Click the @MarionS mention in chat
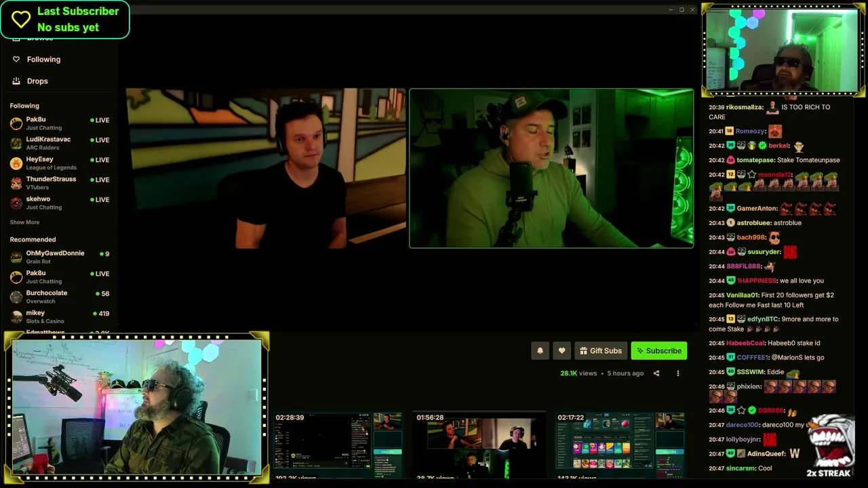Image resolution: width=868 pixels, height=488 pixels. (x=786, y=358)
